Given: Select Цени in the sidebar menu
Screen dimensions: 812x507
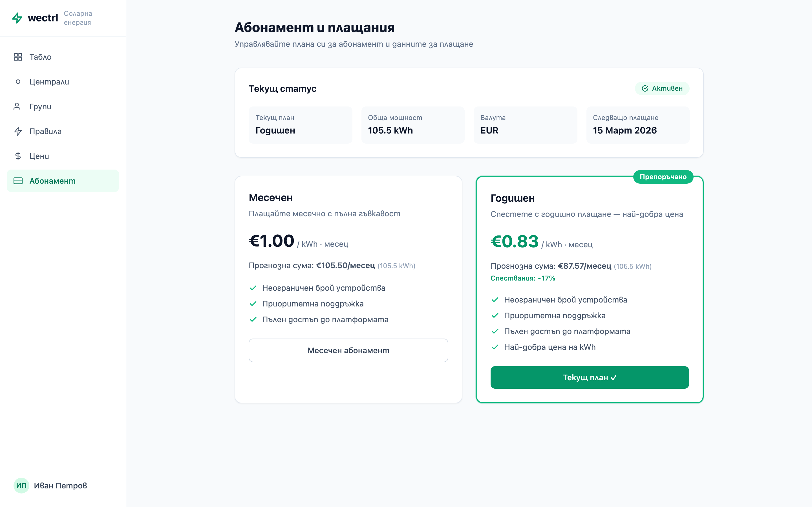Looking at the screenshot, I should point(39,156).
